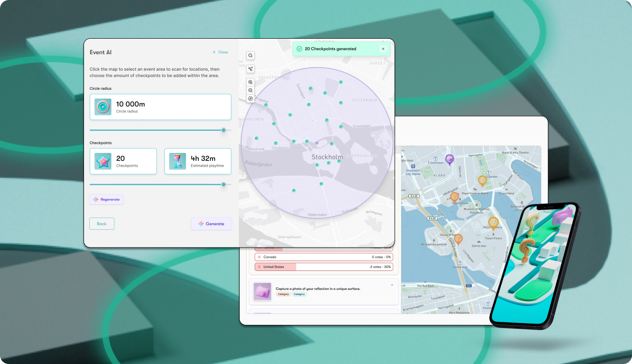Click the compass icon on the map
The height and width of the screenshot is (364, 632).
pyautogui.click(x=251, y=98)
